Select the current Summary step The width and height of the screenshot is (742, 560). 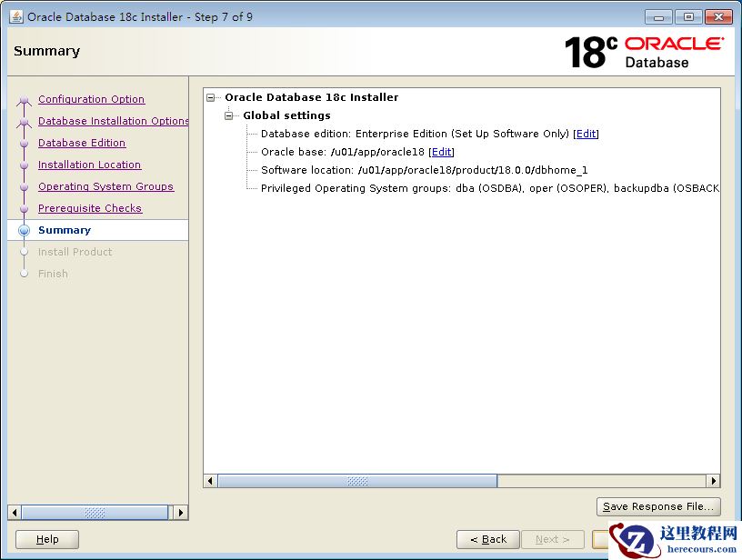pos(65,230)
